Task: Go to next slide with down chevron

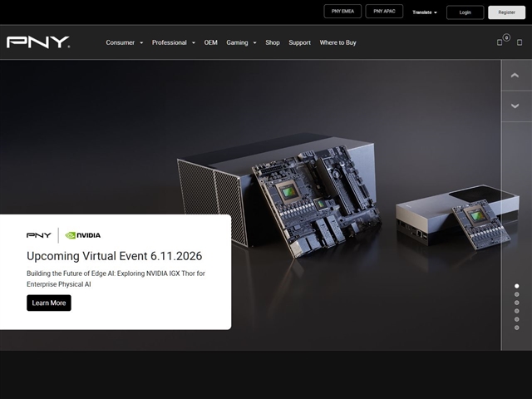Action: pyautogui.click(x=515, y=106)
